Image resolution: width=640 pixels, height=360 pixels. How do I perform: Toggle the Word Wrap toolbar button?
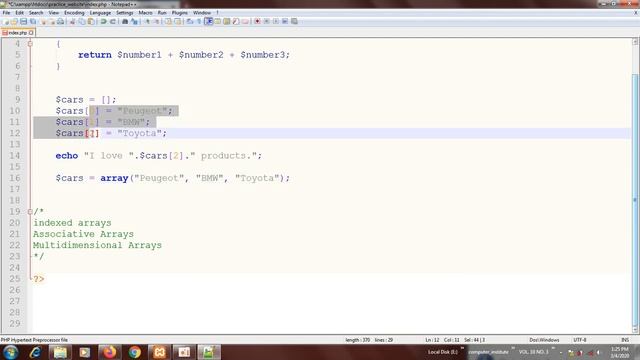coord(190,21)
